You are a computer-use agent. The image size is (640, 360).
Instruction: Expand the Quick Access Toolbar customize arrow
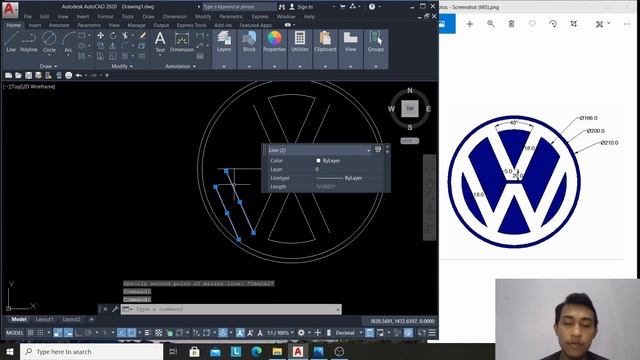pos(107,76)
